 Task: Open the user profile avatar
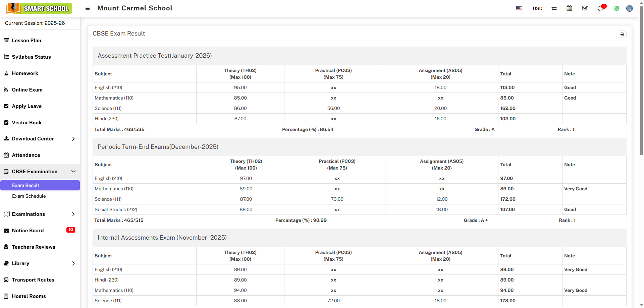click(630, 8)
